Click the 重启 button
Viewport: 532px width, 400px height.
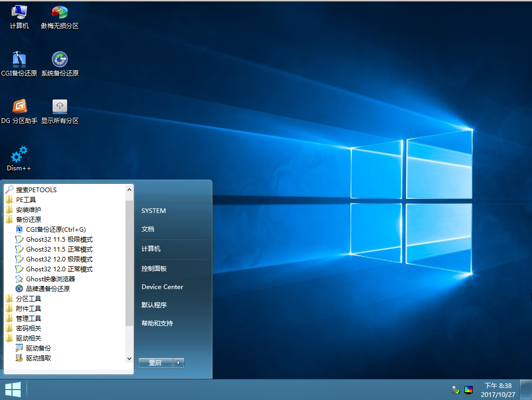click(x=155, y=363)
